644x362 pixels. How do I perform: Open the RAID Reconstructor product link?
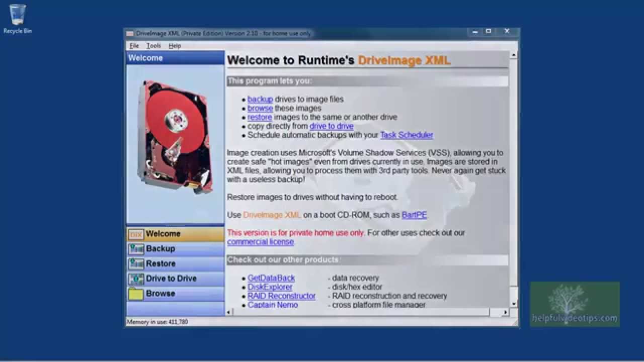tap(282, 296)
